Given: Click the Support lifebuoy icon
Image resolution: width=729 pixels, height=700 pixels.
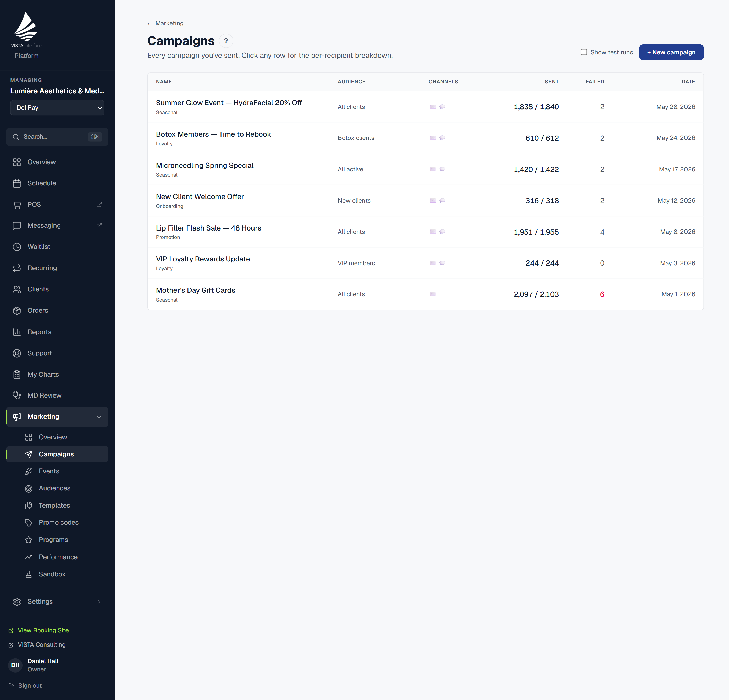Looking at the screenshot, I should [17, 353].
